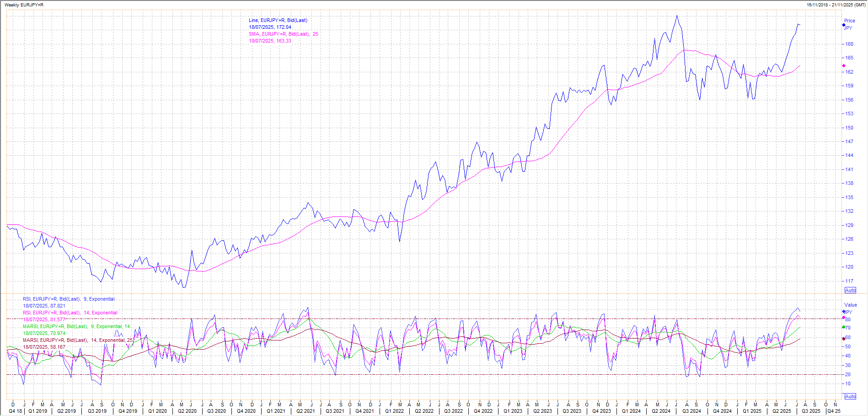Click the magenta RSI 14 marker diamond near 80
This screenshot has width=868, height=416.
pos(844,318)
